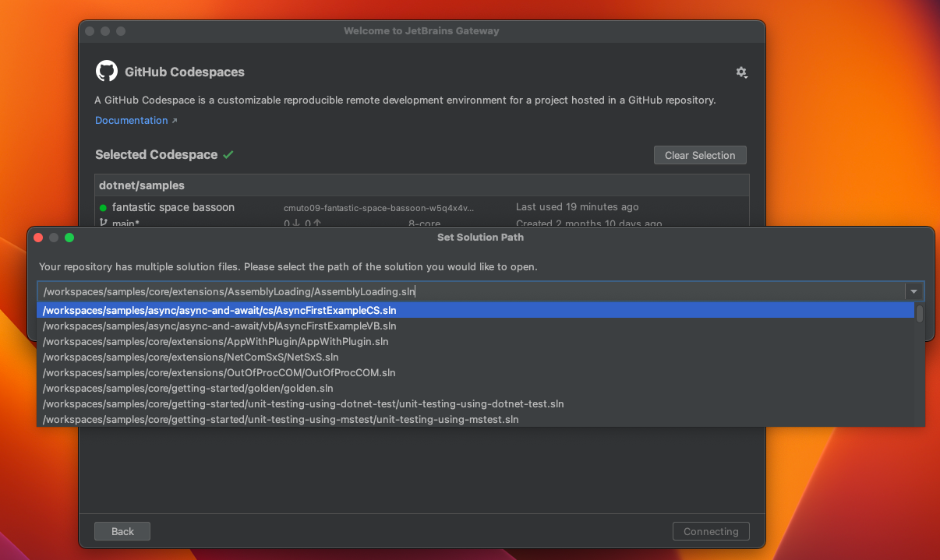
Task: Click the green active status dot
Action: (103, 208)
